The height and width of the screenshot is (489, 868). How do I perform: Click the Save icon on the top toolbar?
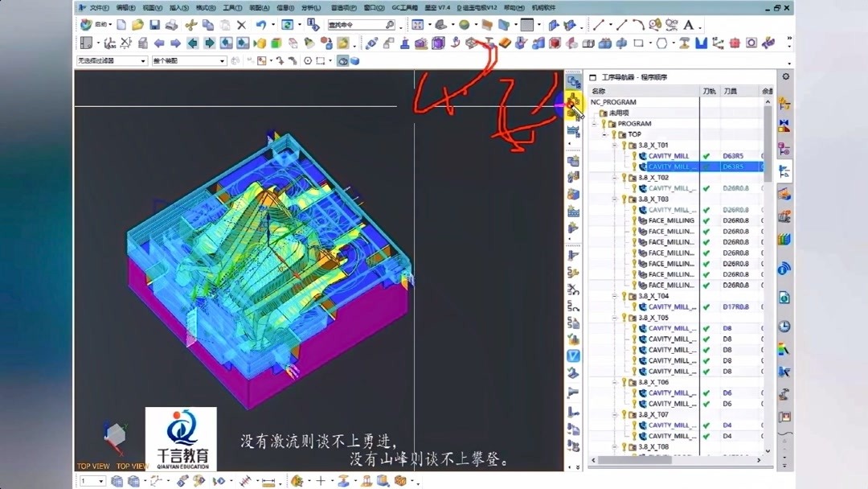point(154,25)
